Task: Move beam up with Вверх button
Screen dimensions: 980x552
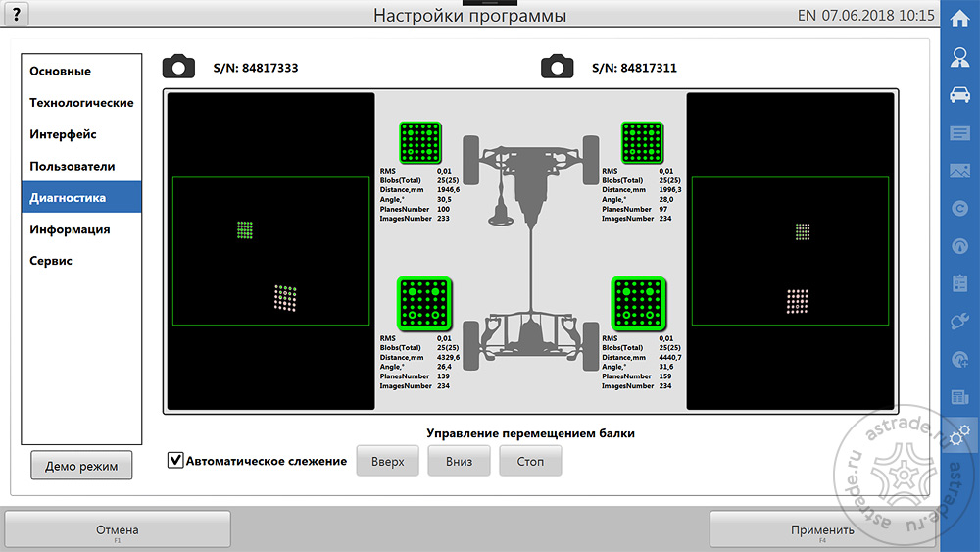Action: click(387, 462)
